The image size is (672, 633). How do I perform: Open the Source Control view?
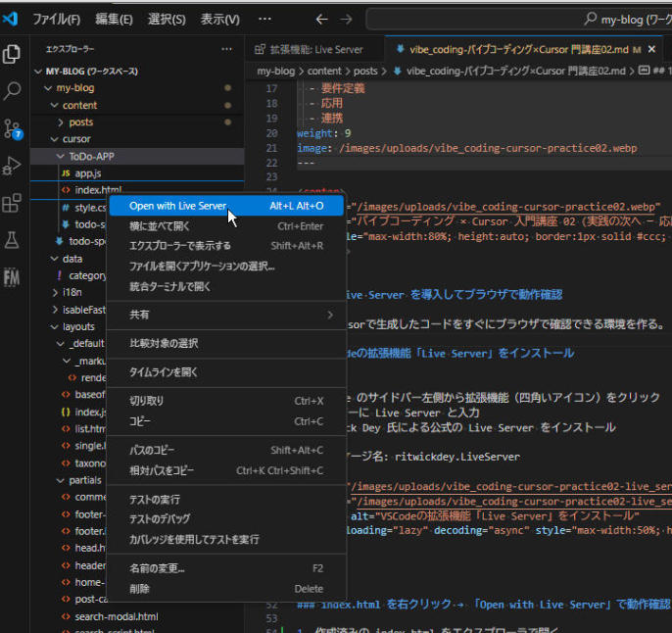click(13, 128)
